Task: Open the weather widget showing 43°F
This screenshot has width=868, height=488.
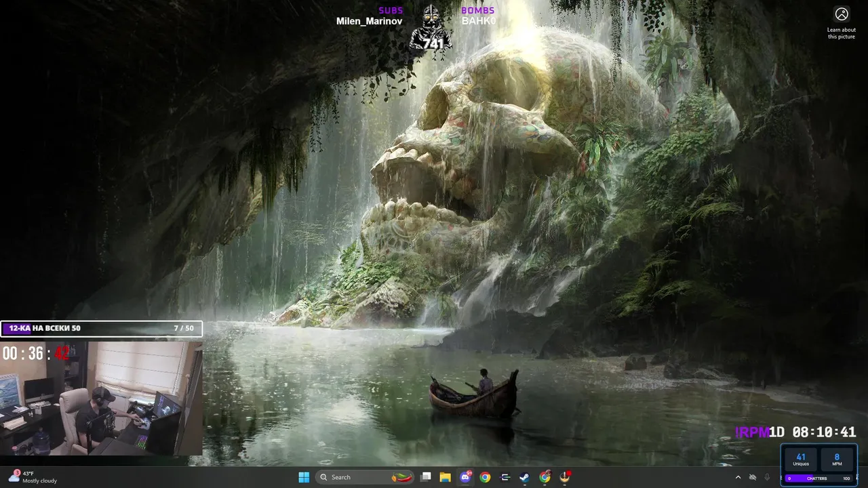Action: (33, 477)
